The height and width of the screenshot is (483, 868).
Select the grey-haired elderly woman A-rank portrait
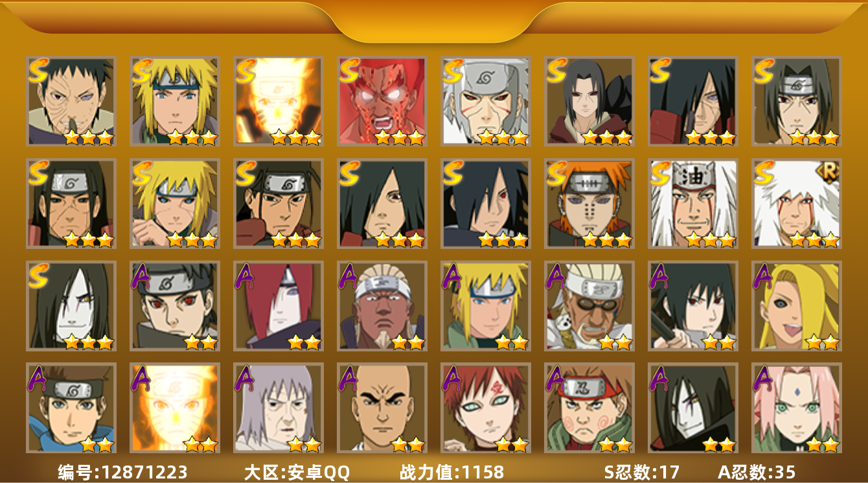click(x=278, y=408)
